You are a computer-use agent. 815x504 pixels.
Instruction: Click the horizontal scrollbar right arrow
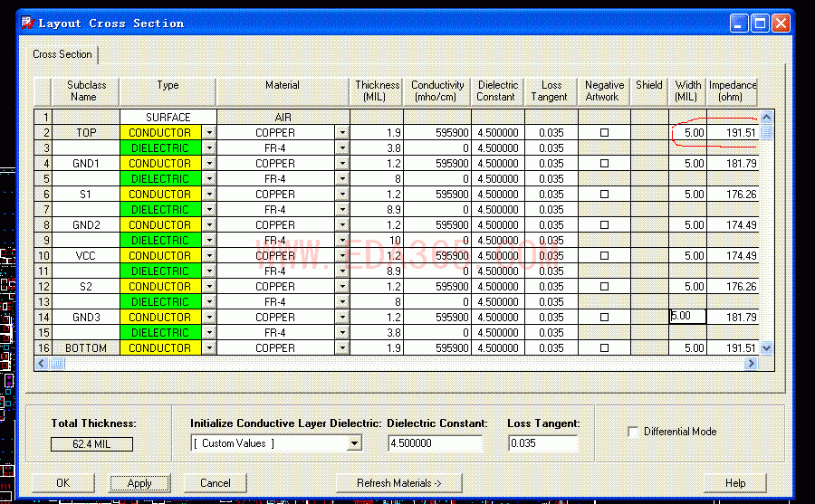click(x=750, y=363)
